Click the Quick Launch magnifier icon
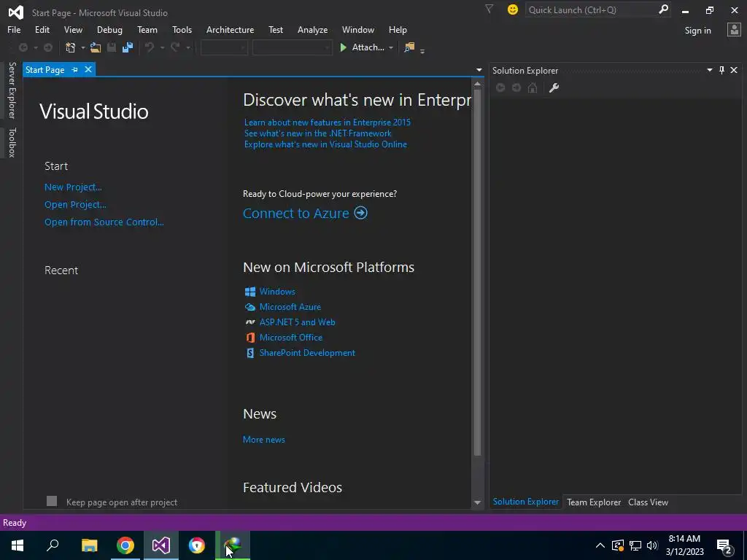 tap(663, 9)
